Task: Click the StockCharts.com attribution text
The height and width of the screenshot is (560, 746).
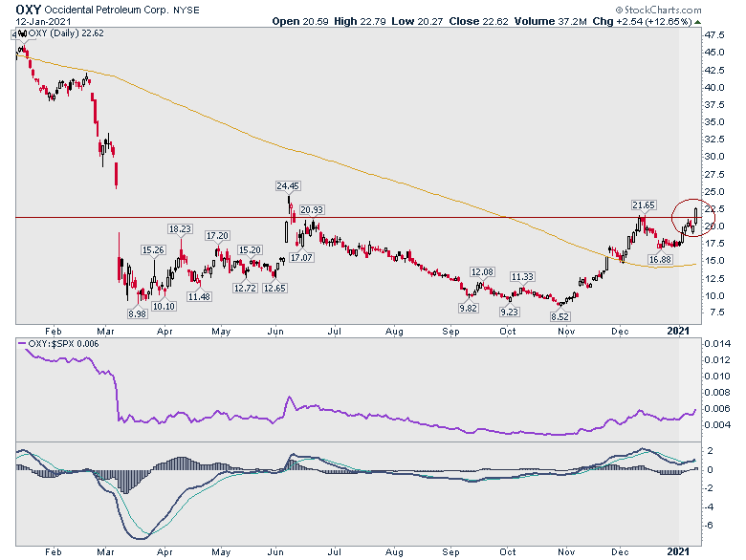Action: click(x=658, y=10)
